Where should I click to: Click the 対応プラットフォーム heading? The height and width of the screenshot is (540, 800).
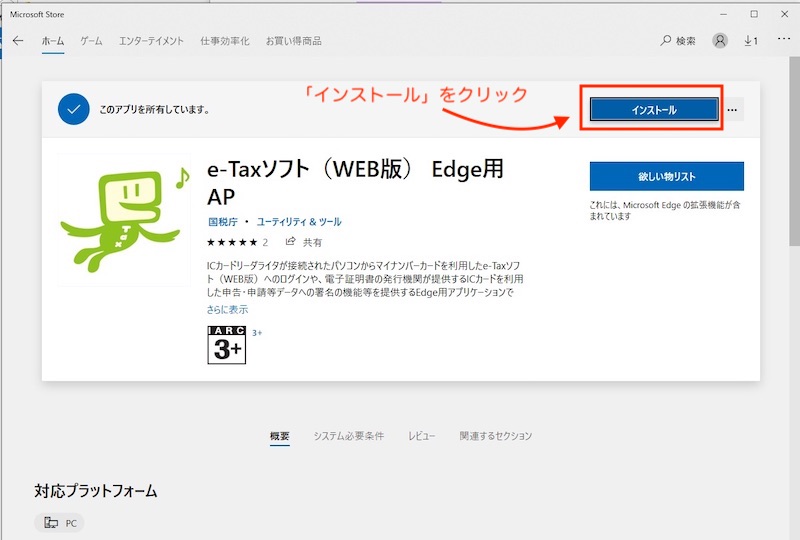point(96,490)
